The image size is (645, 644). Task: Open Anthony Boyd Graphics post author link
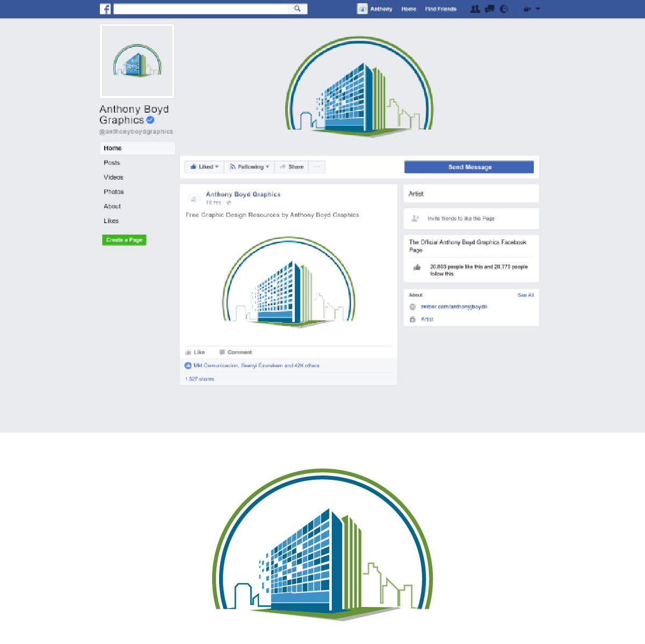pyautogui.click(x=243, y=194)
